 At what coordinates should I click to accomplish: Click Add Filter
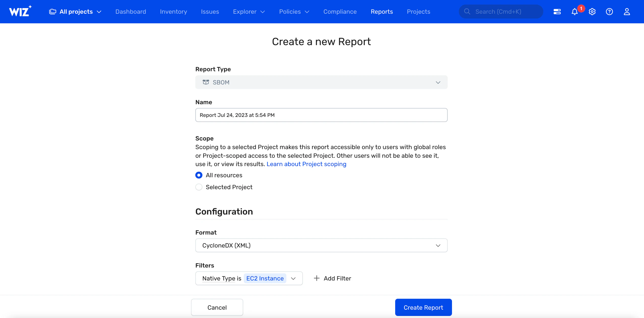coord(332,278)
